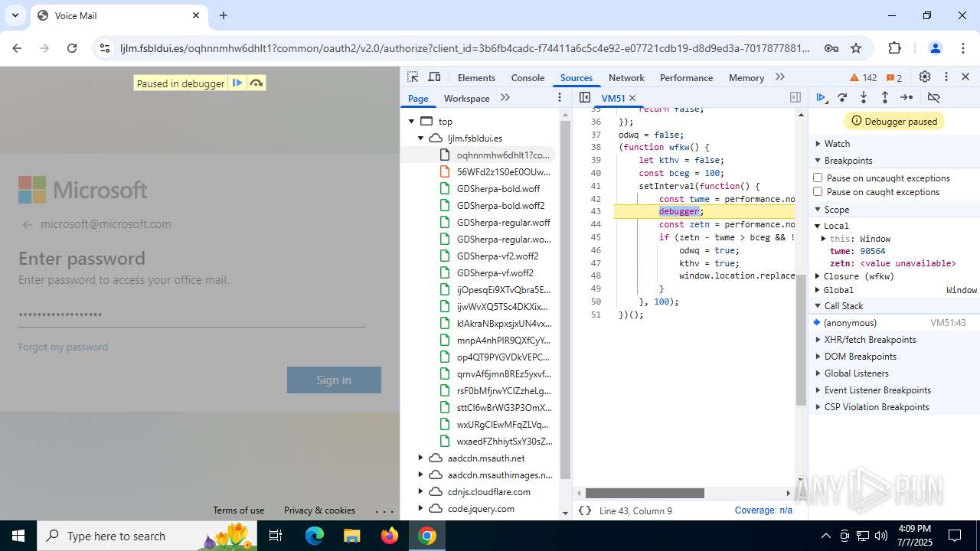This screenshot has width=980, height=551.
Task: Switch to the Console tab
Action: [x=528, y=77]
